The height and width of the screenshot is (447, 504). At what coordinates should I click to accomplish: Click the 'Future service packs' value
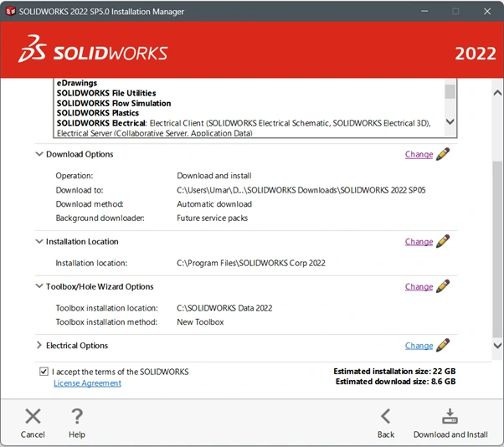212,218
